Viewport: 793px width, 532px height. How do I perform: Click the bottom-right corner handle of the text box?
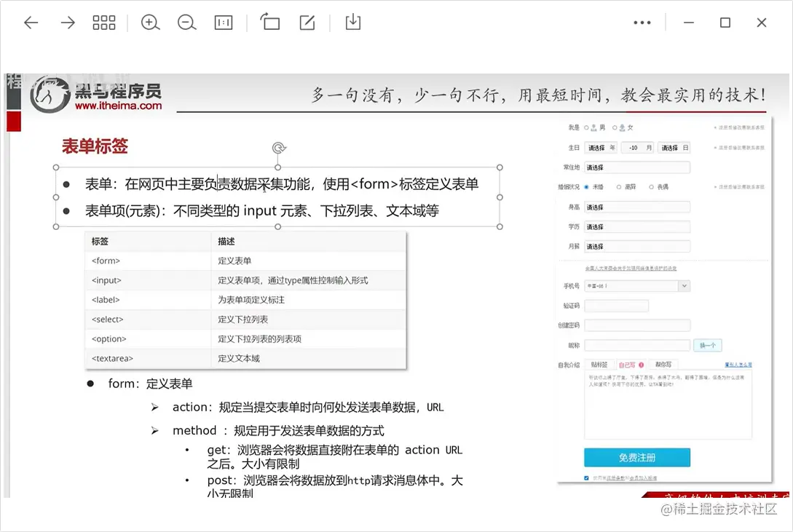click(x=500, y=227)
